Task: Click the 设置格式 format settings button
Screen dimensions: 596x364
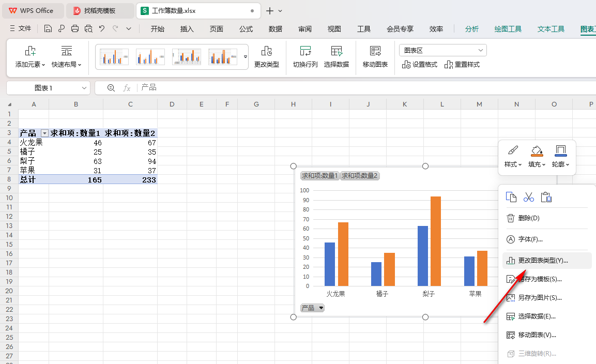Action: click(420, 65)
